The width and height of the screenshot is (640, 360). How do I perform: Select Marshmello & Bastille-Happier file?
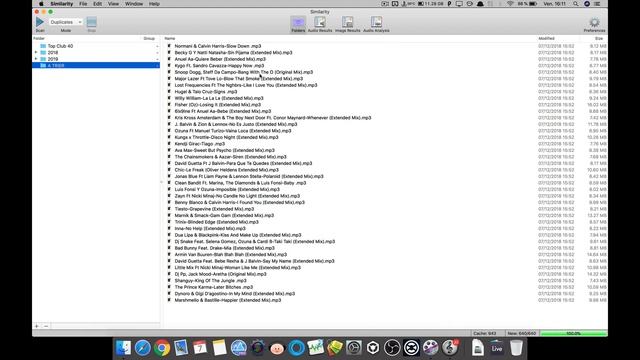(228, 300)
